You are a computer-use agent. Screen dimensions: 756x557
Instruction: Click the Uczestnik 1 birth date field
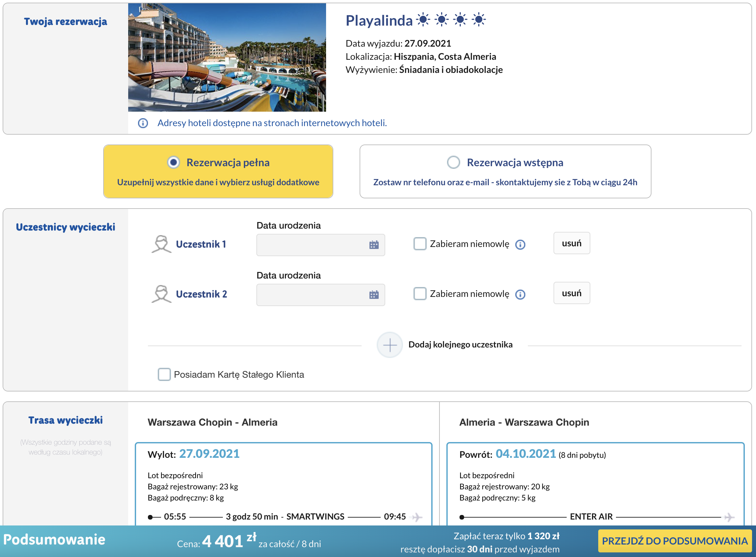(320, 245)
